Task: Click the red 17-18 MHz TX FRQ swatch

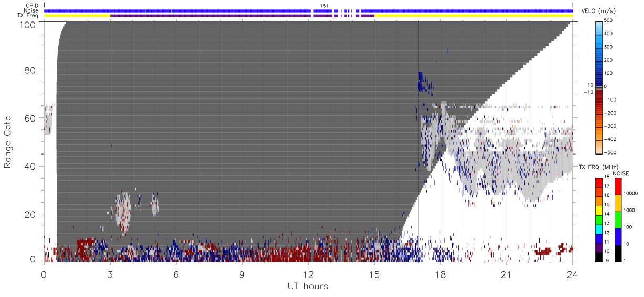Action: pyautogui.click(x=598, y=183)
